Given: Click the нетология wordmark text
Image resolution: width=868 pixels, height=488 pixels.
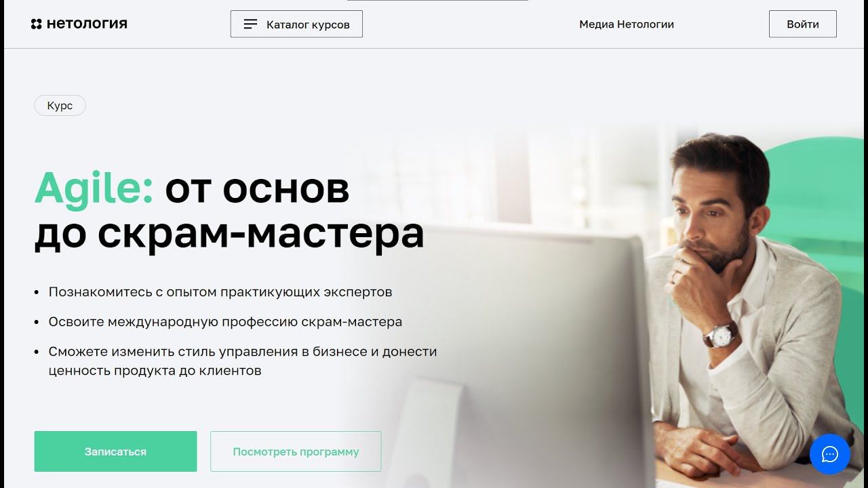Looking at the screenshot, I should 87,24.
